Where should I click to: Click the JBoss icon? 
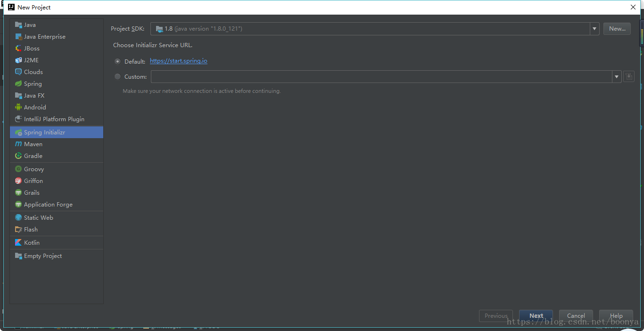click(18, 49)
